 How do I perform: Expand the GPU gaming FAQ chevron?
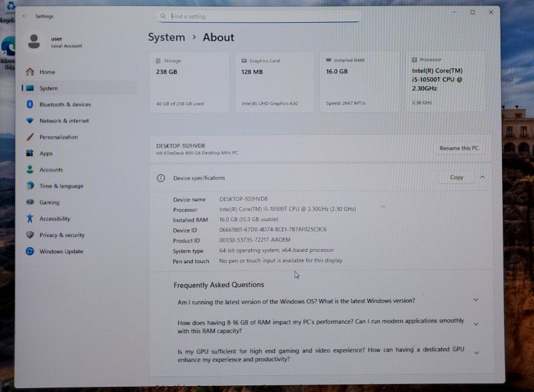[477, 353]
